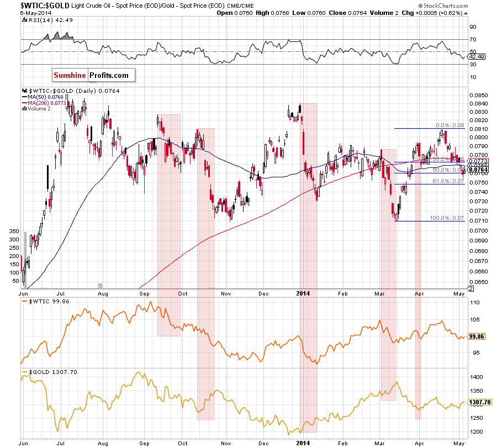Click the MA(50) 0.0768 legend entry
This screenshot has width=497, height=448.
pyautogui.click(x=43, y=97)
